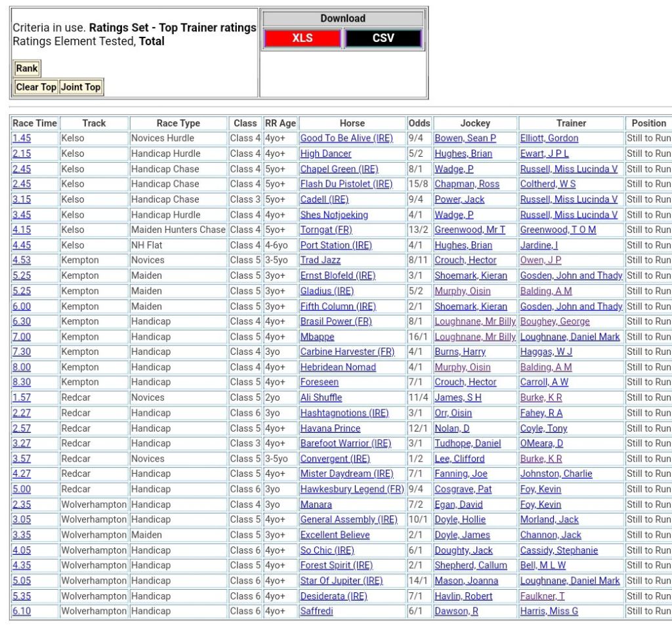Open the 1.45 Kelso race time link
Image resolution: width=672 pixels, height=631 pixels.
[21, 138]
